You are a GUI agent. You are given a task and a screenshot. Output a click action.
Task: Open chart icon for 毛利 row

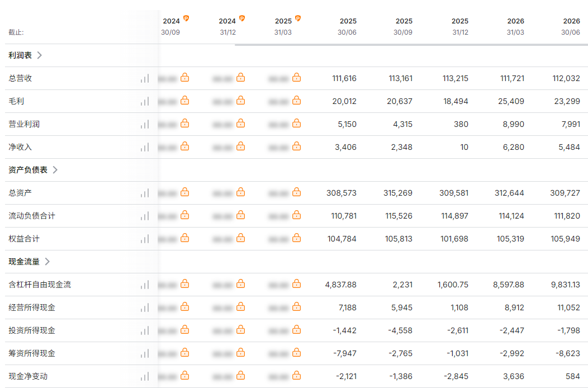click(x=145, y=101)
